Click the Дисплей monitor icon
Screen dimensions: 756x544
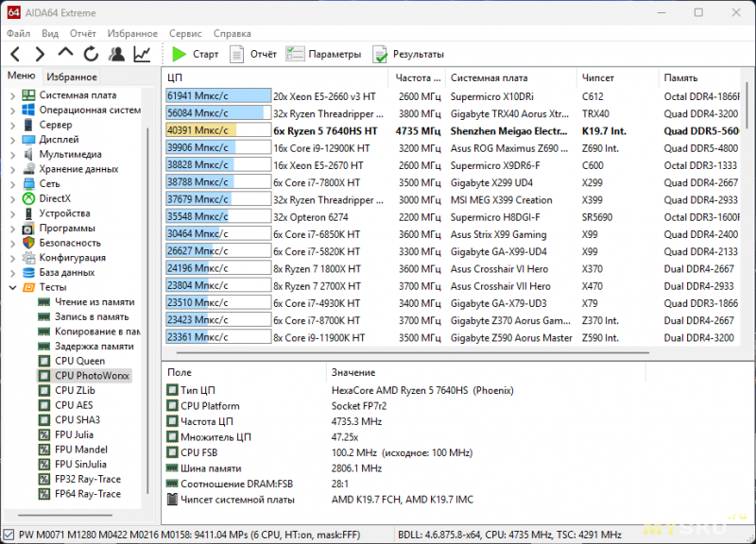click(29, 140)
